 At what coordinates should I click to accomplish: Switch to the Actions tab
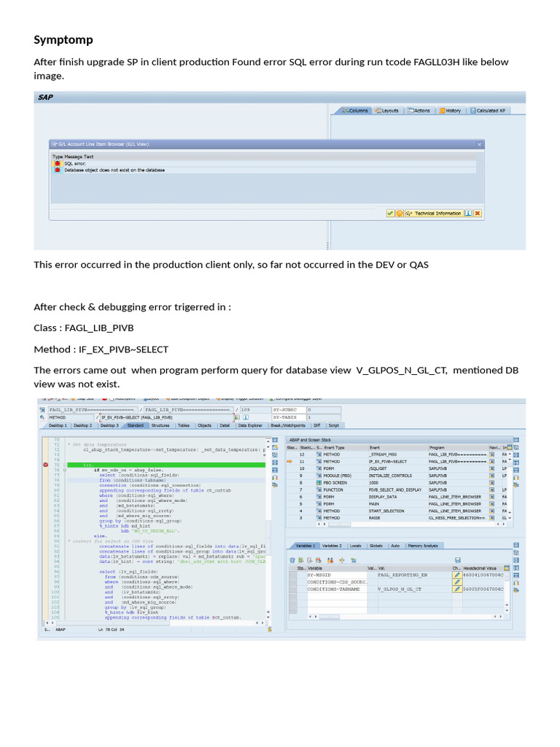[419, 111]
